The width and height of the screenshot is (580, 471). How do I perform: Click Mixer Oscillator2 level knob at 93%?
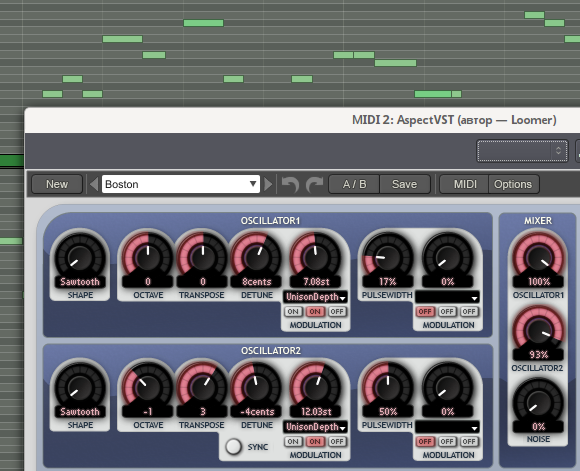pyautogui.click(x=538, y=329)
